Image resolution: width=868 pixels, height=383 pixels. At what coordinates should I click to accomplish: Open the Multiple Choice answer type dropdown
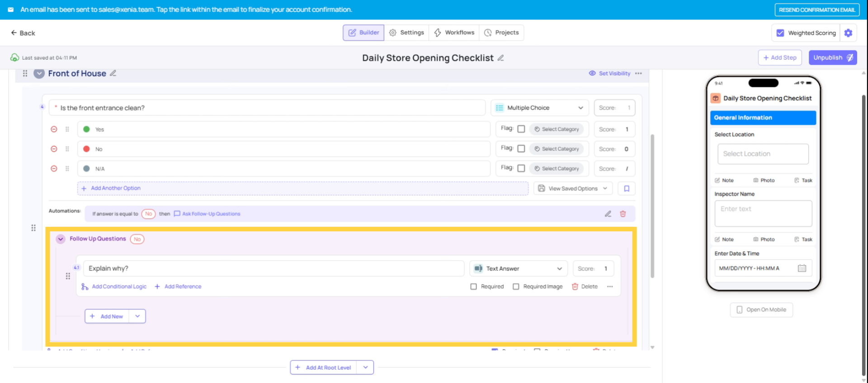tap(539, 108)
